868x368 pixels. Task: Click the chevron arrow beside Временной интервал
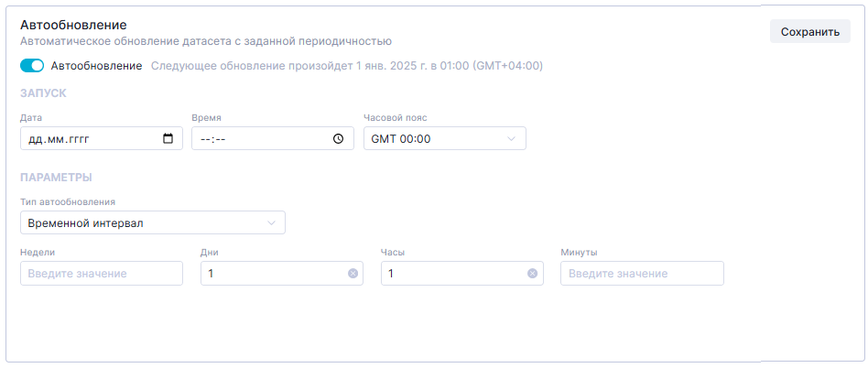point(271,223)
